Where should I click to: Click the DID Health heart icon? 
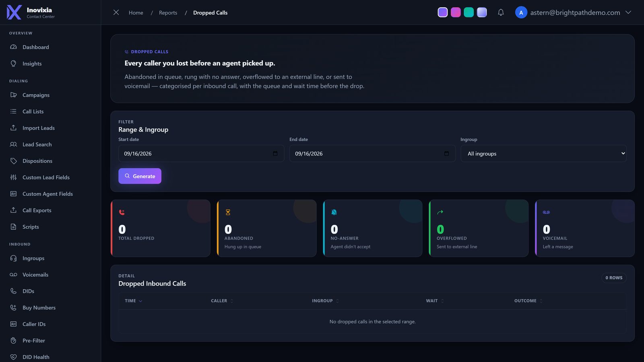[13, 357]
